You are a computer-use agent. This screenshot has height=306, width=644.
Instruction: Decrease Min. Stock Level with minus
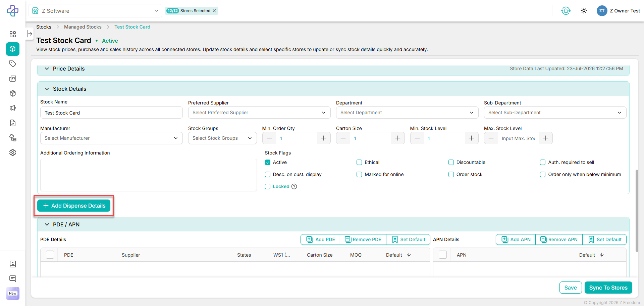tap(417, 138)
